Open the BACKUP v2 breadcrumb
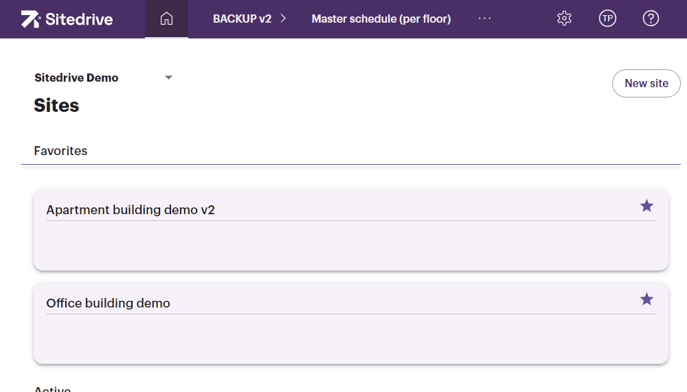 click(x=242, y=19)
